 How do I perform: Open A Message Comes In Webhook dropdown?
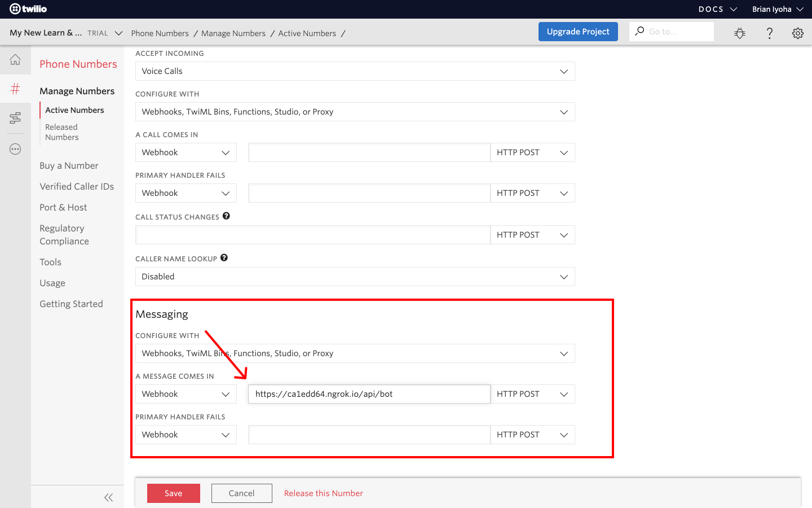[186, 394]
